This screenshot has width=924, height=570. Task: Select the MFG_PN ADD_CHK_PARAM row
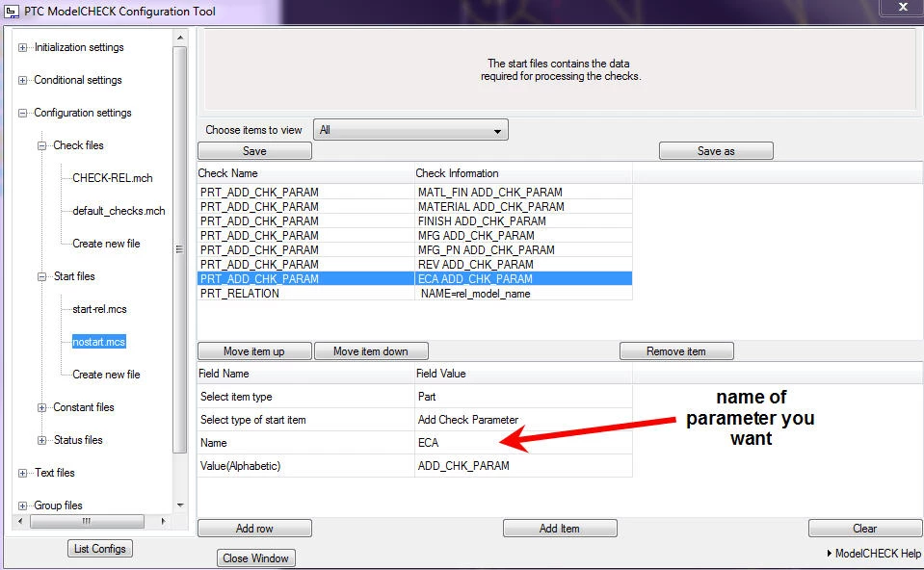415,249
